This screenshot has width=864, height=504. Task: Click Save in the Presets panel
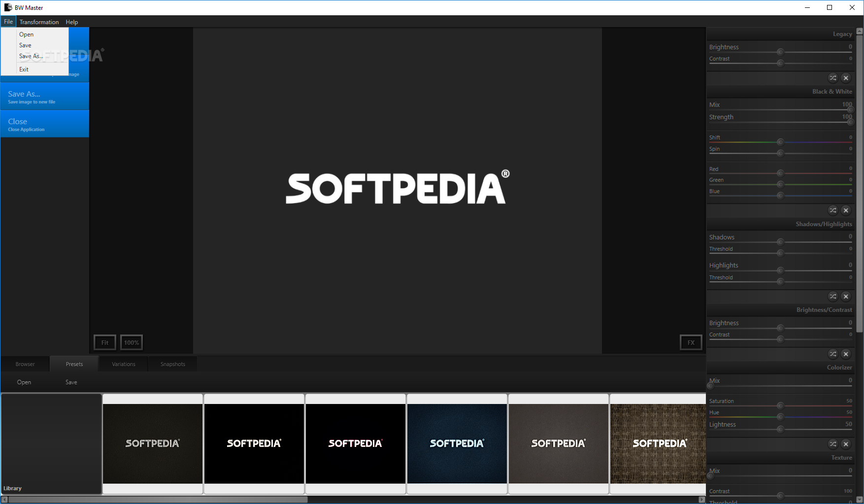click(71, 382)
